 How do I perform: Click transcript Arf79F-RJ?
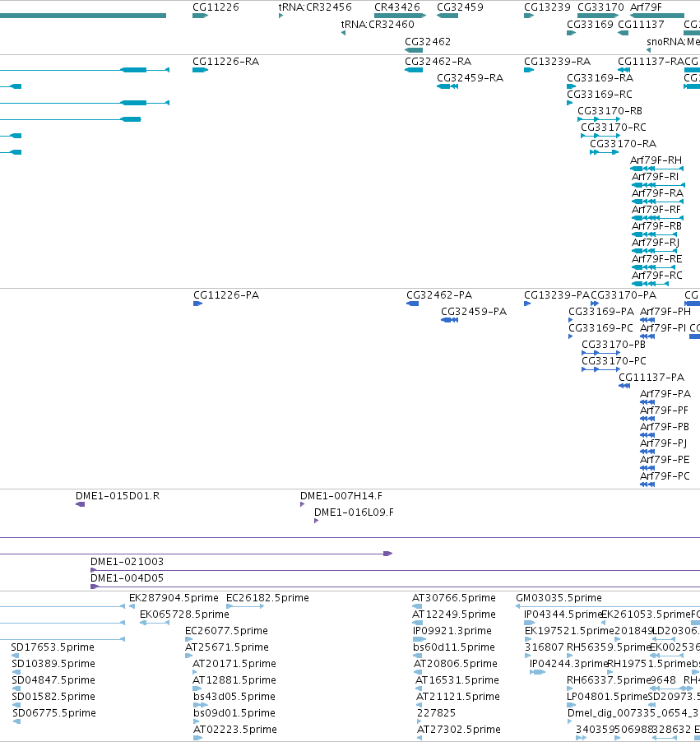click(654, 251)
